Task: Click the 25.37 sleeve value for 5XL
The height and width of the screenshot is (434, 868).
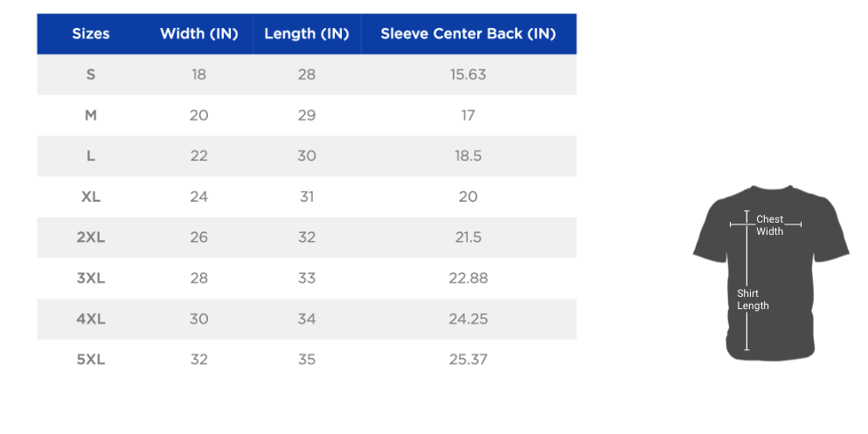Action: (469, 360)
